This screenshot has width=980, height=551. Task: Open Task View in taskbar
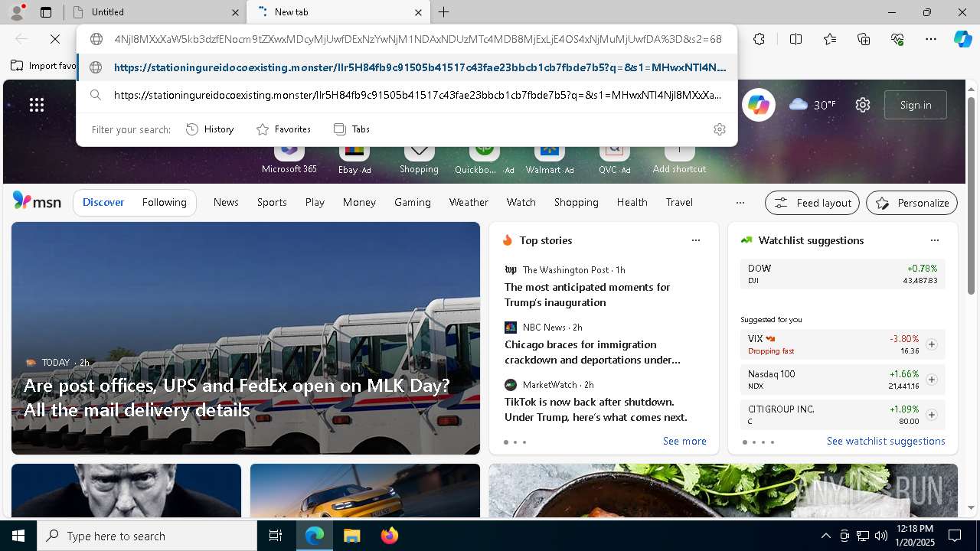(276, 536)
